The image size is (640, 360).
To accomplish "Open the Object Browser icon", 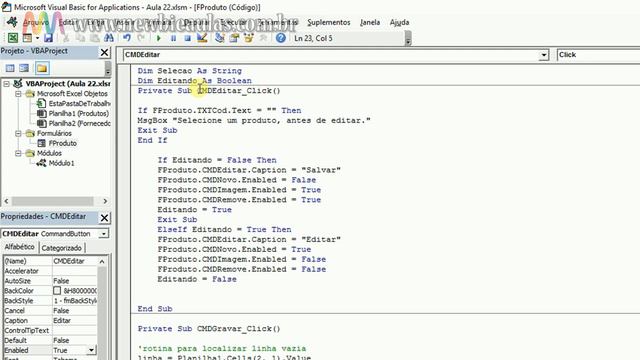I will coord(249,38).
